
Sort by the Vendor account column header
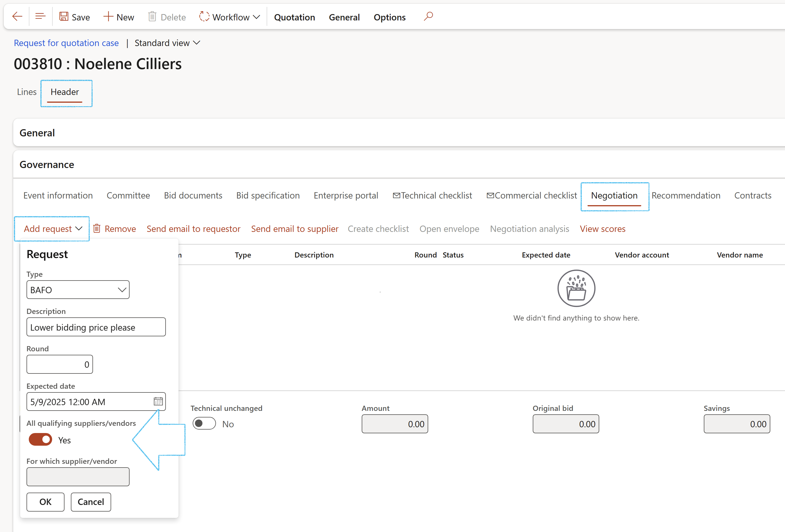tap(642, 255)
